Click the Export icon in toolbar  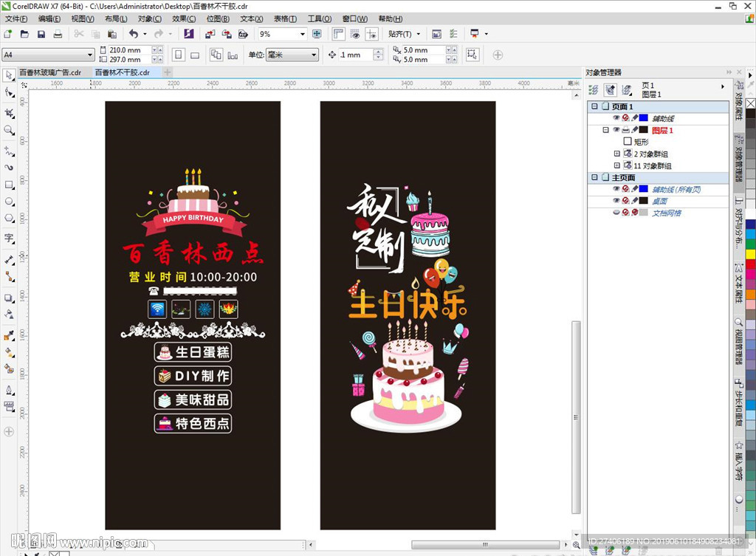tap(227, 34)
